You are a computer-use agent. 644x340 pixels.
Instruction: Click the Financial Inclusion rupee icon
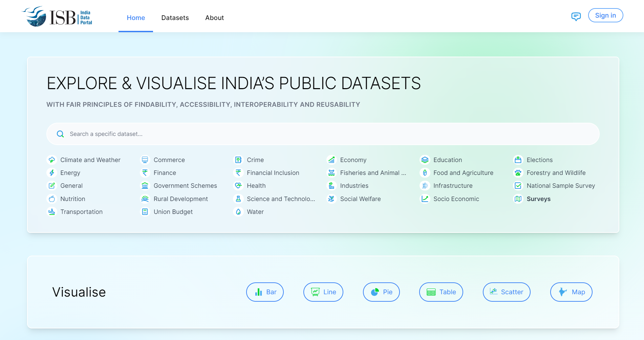[238, 173]
